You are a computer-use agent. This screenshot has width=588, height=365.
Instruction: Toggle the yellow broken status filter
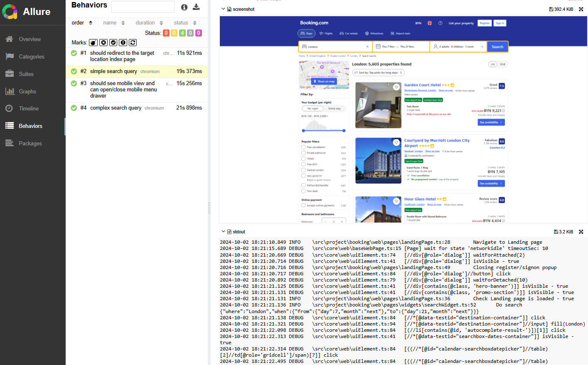174,33
